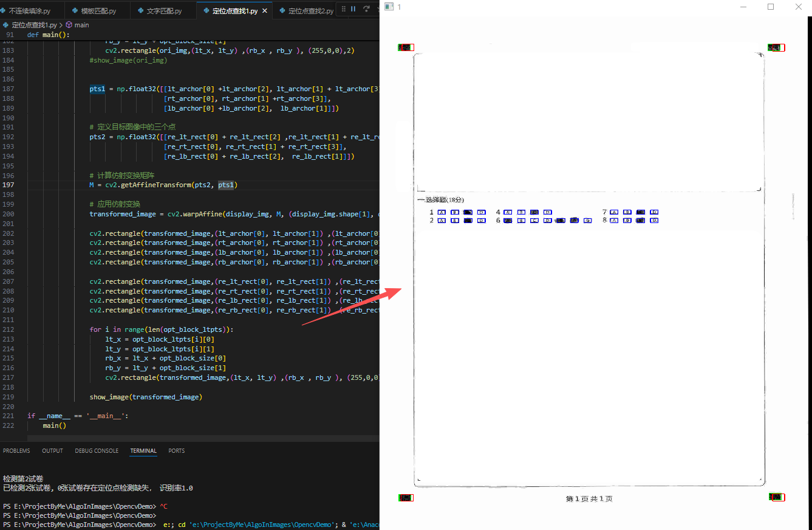Click the '# 计算仿射变换矩阵' comment
The height and width of the screenshot is (530, 812).
tap(121, 176)
